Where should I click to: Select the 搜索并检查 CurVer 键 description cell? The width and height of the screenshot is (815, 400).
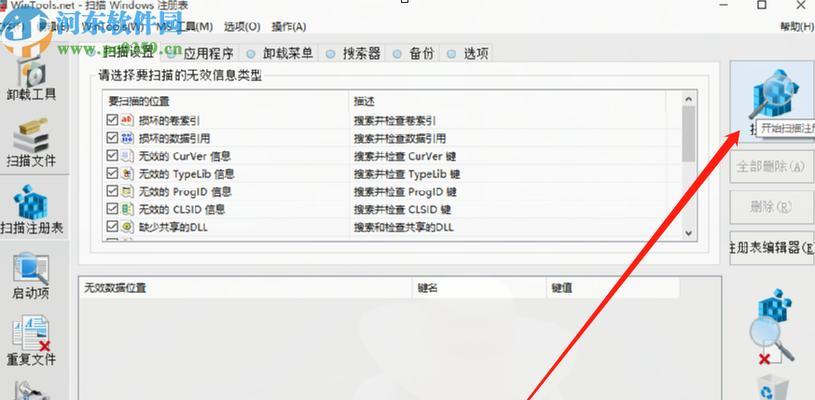405,156
